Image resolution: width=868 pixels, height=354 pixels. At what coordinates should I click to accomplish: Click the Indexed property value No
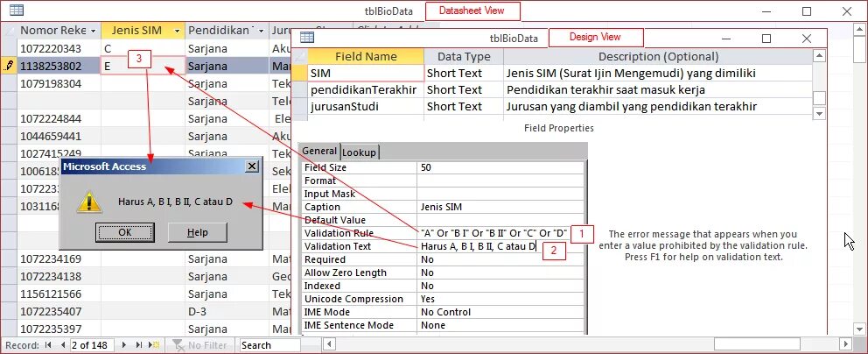coord(500,286)
